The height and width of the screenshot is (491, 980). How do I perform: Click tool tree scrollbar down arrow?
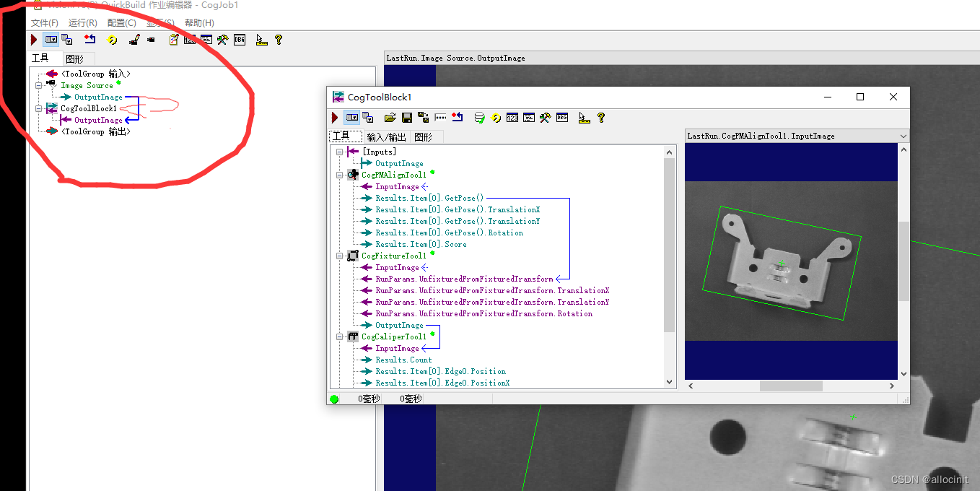pyautogui.click(x=669, y=382)
